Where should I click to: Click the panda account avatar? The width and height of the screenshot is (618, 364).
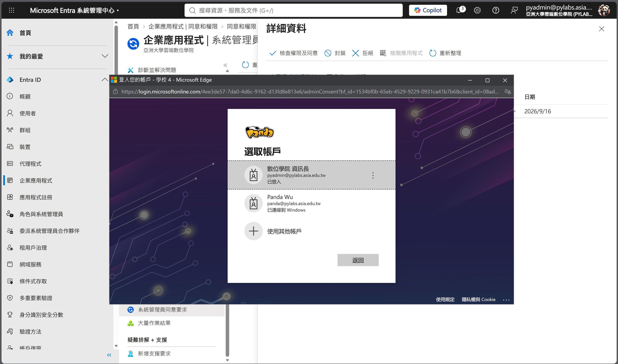604,10
